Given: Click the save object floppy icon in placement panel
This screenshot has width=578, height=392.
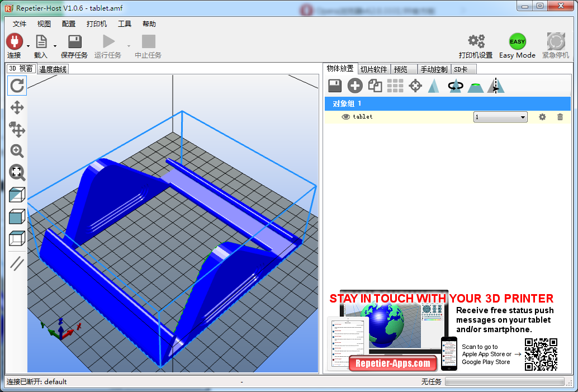Looking at the screenshot, I should click(335, 86).
